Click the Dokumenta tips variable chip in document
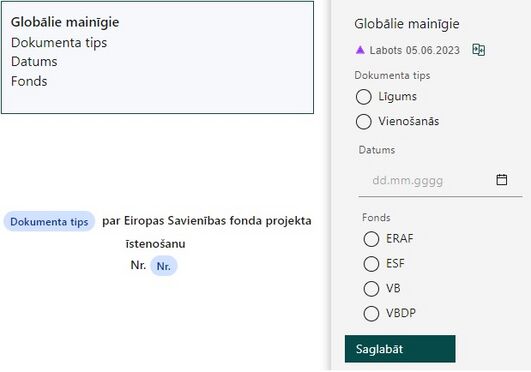Viewport: 531px width, 372px height. (x=49, y=222)
